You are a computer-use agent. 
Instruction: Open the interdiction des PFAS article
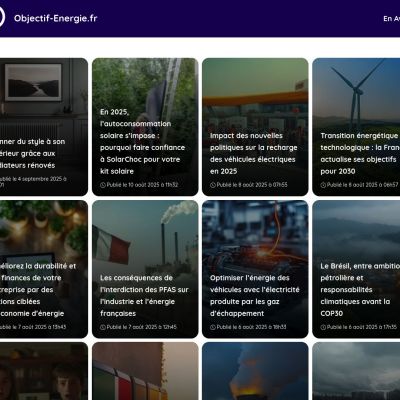(x=145, y=269)
